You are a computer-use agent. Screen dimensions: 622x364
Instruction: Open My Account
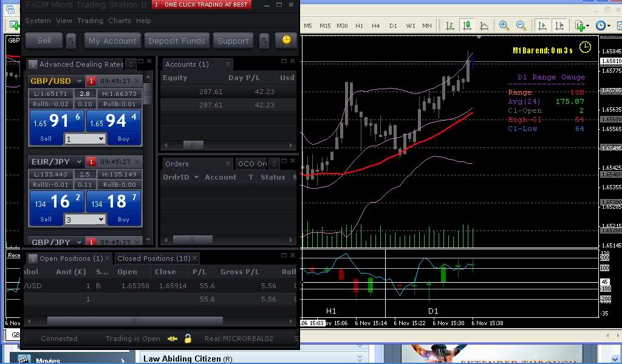[112, 41]
